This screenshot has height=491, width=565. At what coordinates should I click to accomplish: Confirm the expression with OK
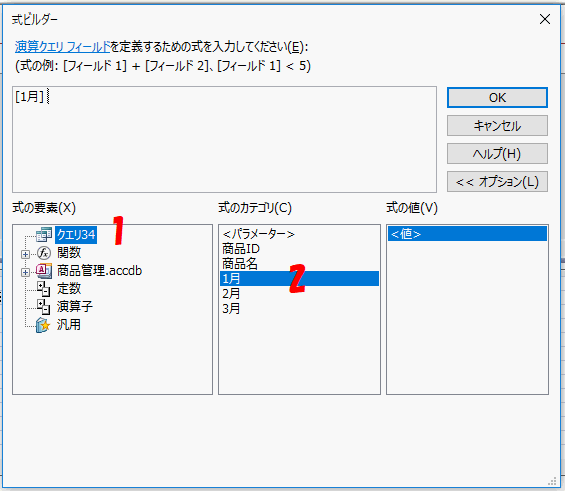(x=497, y=98)
